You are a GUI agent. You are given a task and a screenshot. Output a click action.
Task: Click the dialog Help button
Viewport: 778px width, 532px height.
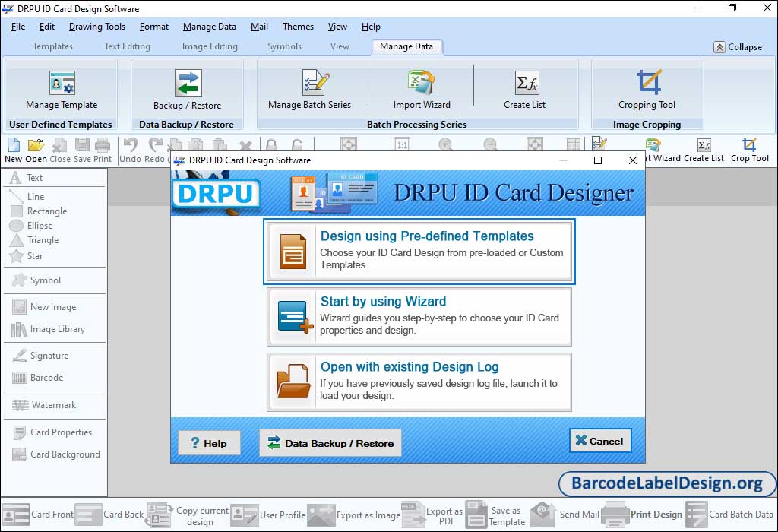[x=209, y=443]
